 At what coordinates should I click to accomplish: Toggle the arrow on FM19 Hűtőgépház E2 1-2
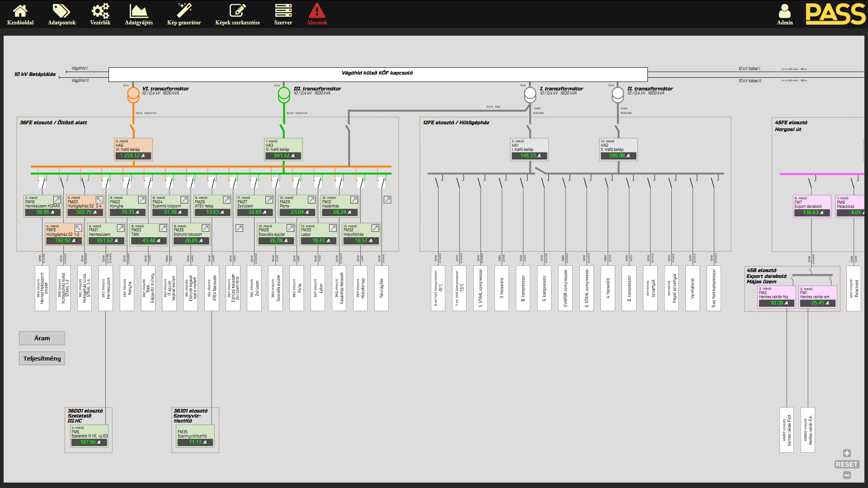pos(78,228)
